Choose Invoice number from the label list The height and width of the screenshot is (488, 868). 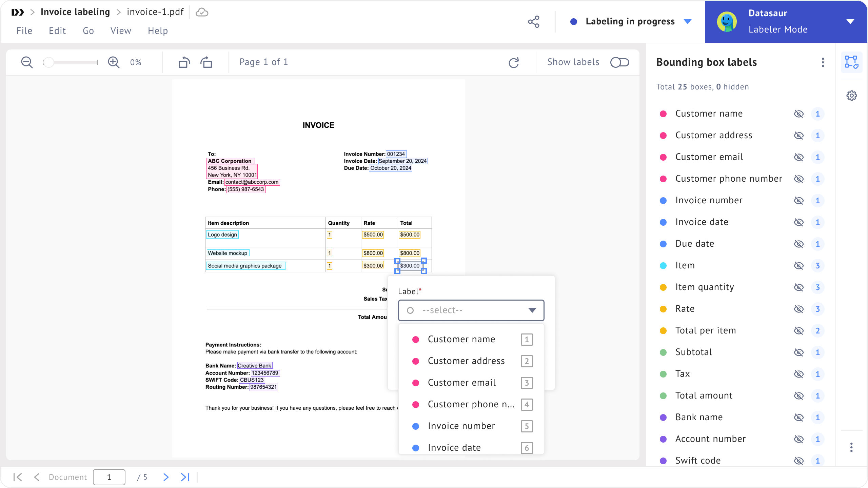pos(461,426)
